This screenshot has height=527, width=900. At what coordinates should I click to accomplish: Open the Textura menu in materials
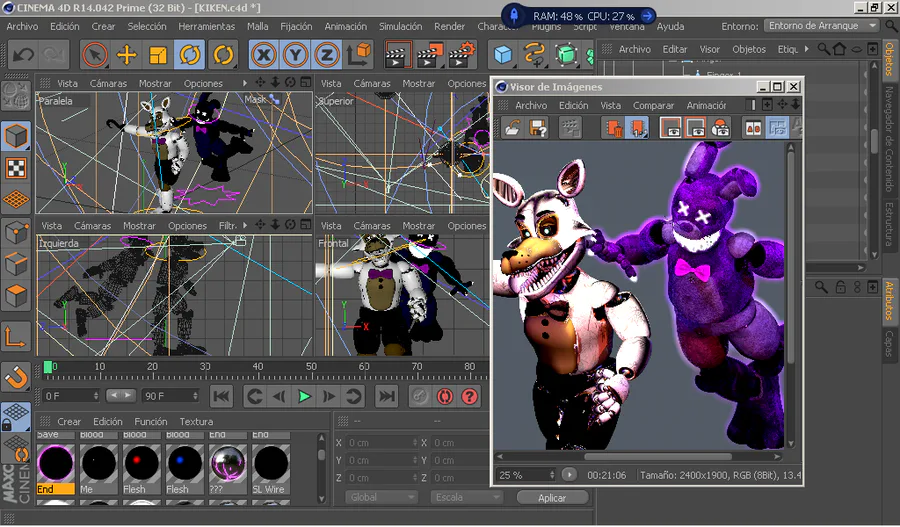pos(196,421)
